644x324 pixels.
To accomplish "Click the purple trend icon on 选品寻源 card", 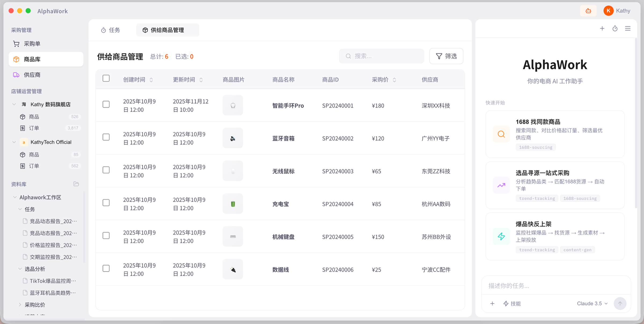I will point(501,185).
